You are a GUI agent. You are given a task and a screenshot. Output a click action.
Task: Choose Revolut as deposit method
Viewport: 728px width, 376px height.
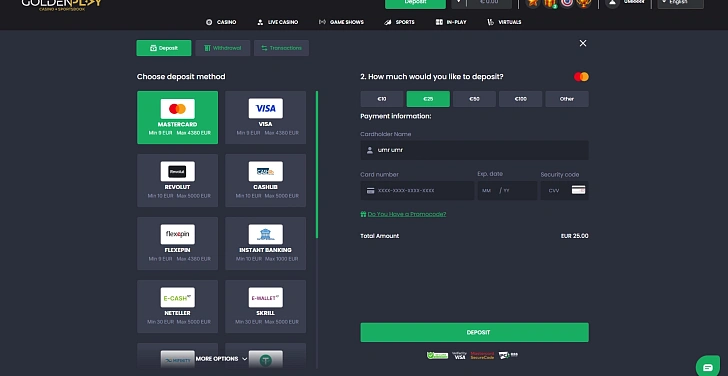click(177, 181)
